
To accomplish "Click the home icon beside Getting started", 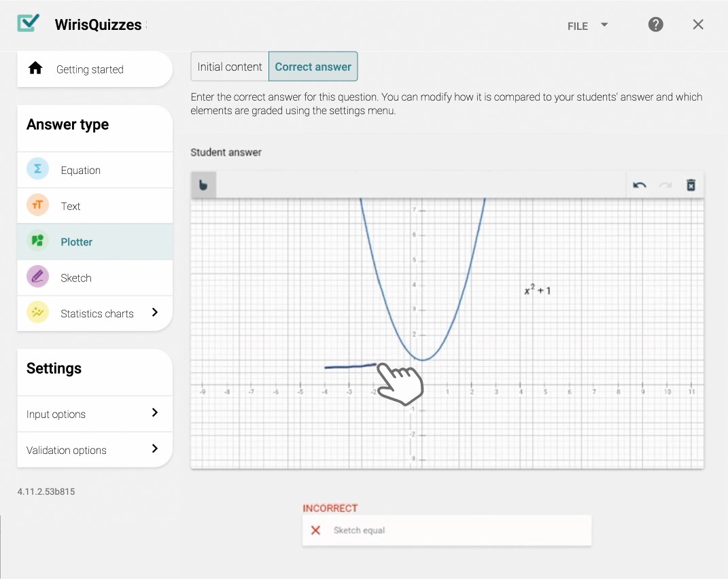I will [35, 69].
